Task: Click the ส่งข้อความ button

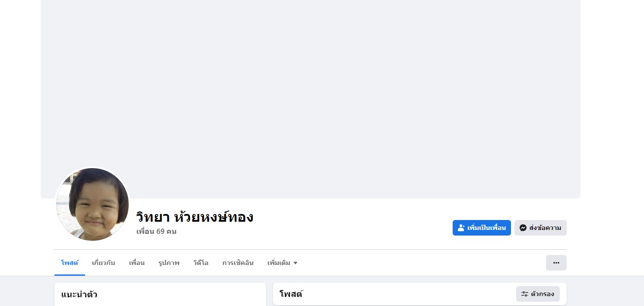Action: pyautogui.click(x=540, y=228)
